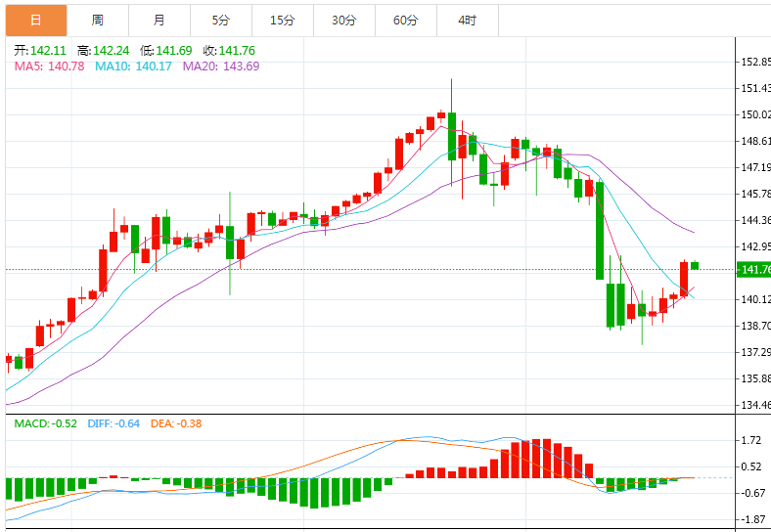771x532 pixels.
Task: Click the 150.02 price axis label
Action: point(755,114)
